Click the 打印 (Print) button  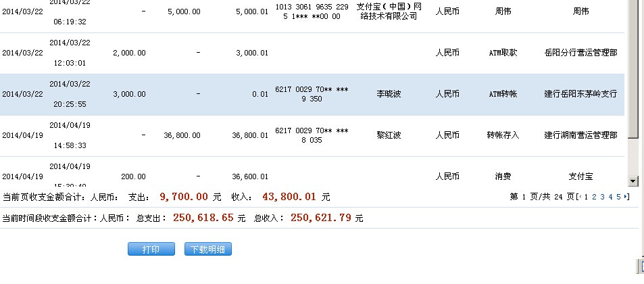click(x=151, y=250)
